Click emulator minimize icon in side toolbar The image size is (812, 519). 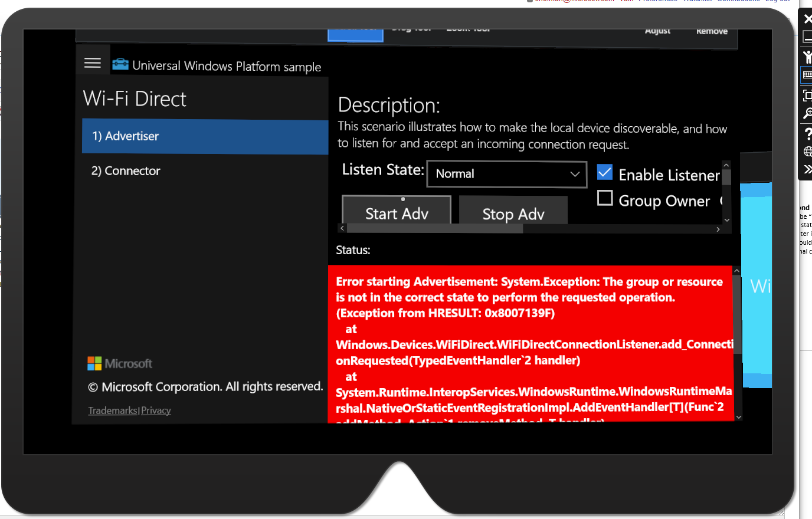(807, 38)
